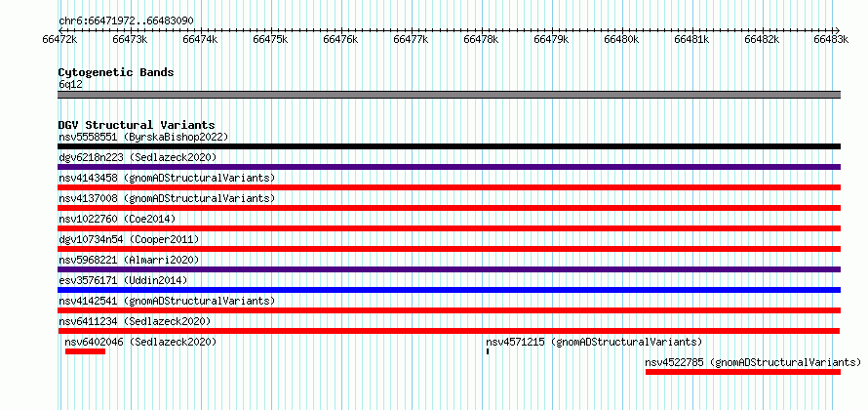Image resolution: width=868 pixels, height=410 pixels.
Task: Click the nsv1022760 (Coe2014) label
Action: coord(117,219)
